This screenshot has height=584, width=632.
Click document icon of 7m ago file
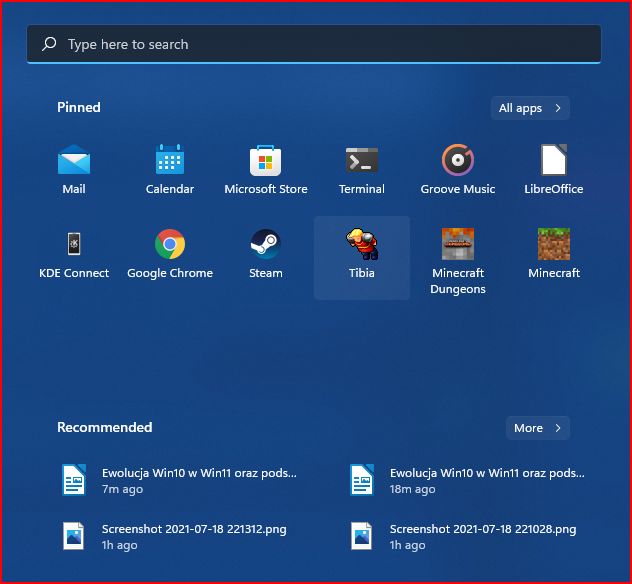(74, 480)
